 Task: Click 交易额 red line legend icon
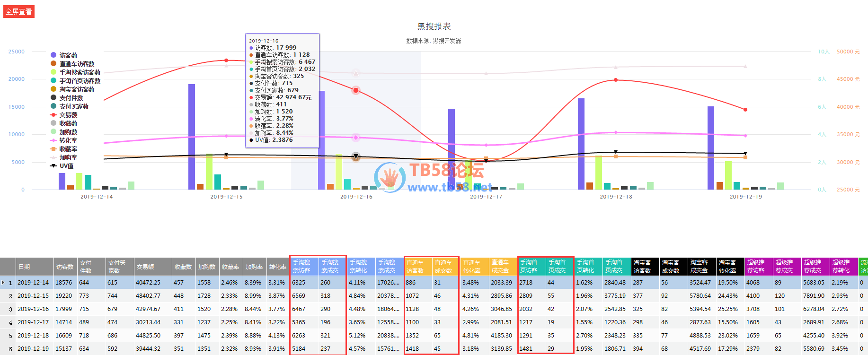(53, 115)
